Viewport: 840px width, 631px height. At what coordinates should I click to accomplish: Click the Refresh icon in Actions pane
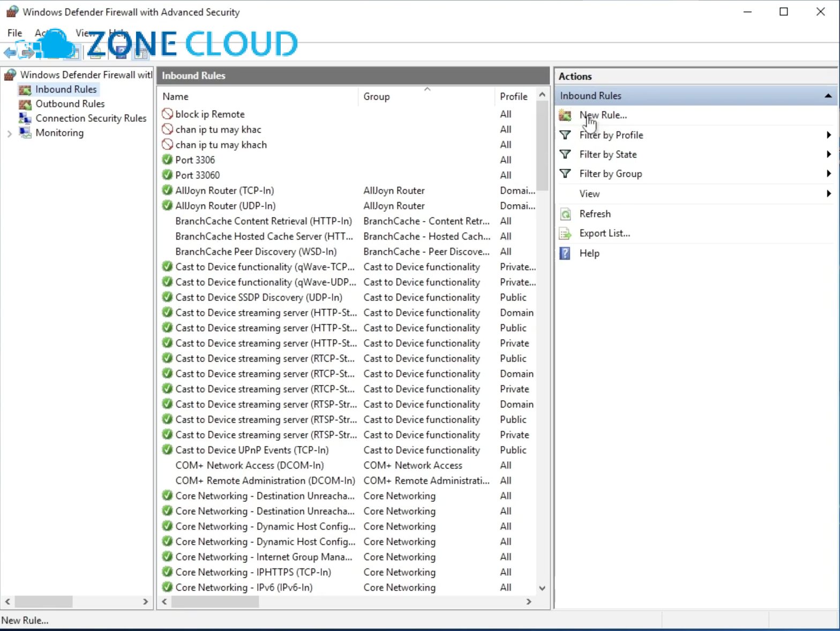point(565,214)
